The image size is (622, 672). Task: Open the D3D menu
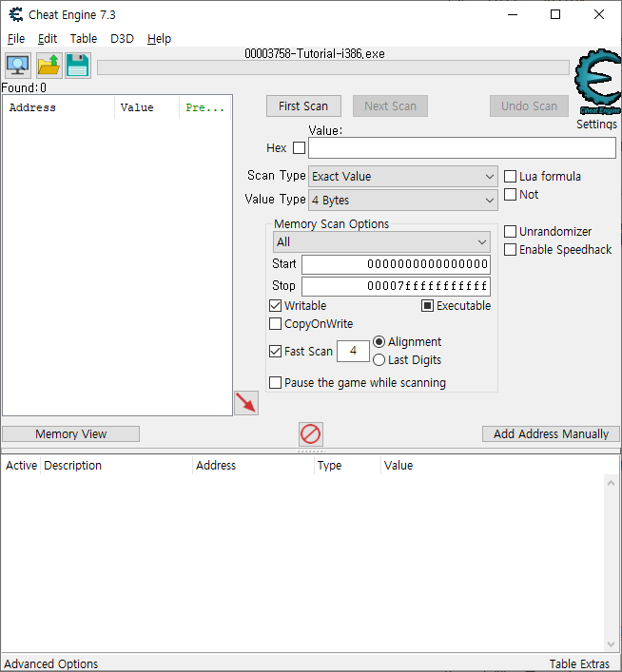point(123,39)
